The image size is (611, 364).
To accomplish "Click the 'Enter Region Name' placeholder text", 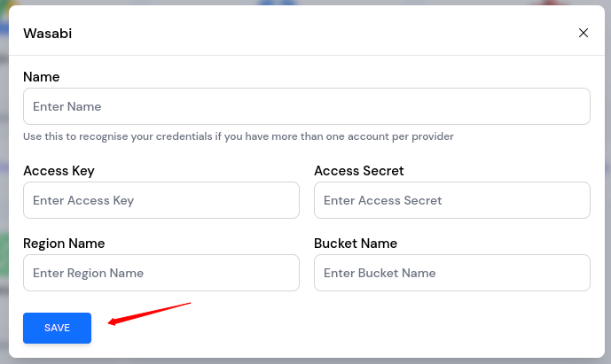I will click(x=88, y=273).
